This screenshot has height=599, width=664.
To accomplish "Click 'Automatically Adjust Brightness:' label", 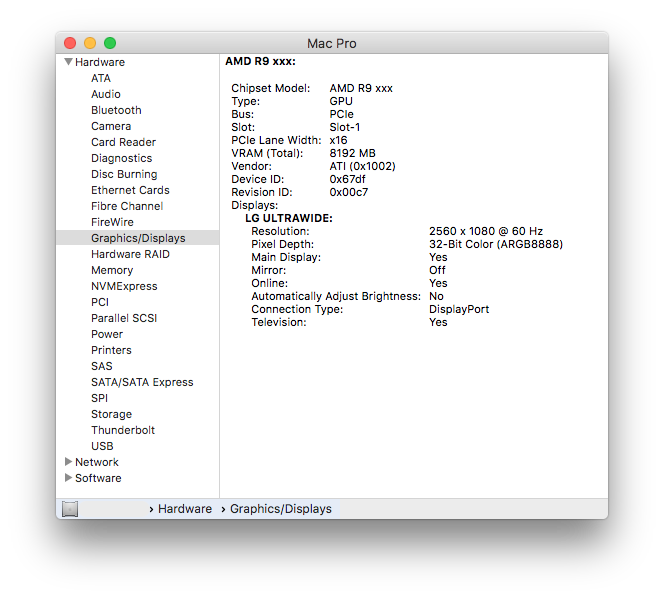I will pos(336,296).
